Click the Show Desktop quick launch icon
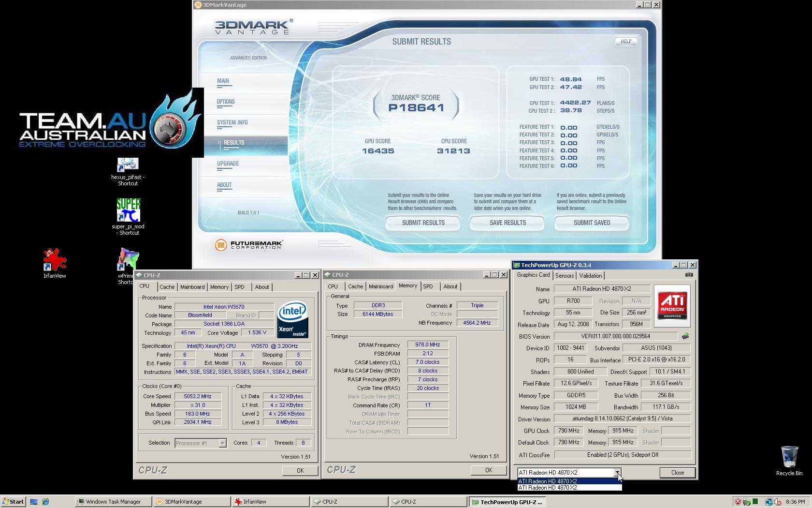 (34, 502)
